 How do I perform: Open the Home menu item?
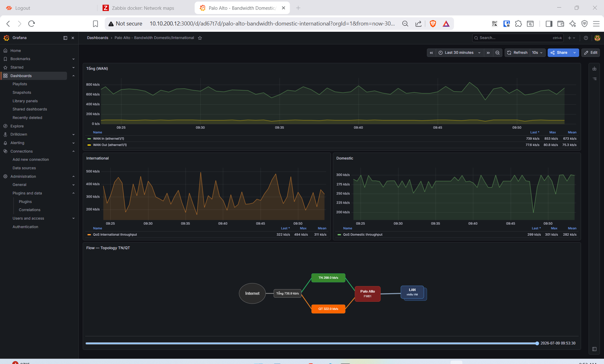pos(15,51)
